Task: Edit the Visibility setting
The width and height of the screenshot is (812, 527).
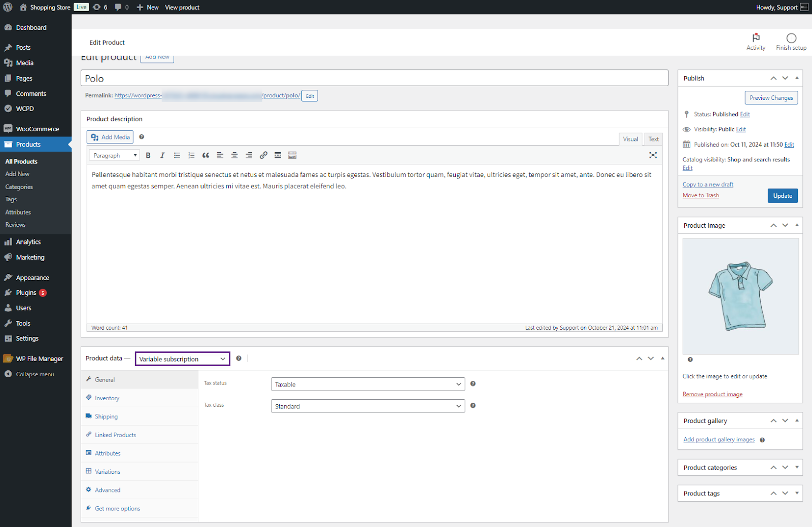Action: [x=741, y=129]
